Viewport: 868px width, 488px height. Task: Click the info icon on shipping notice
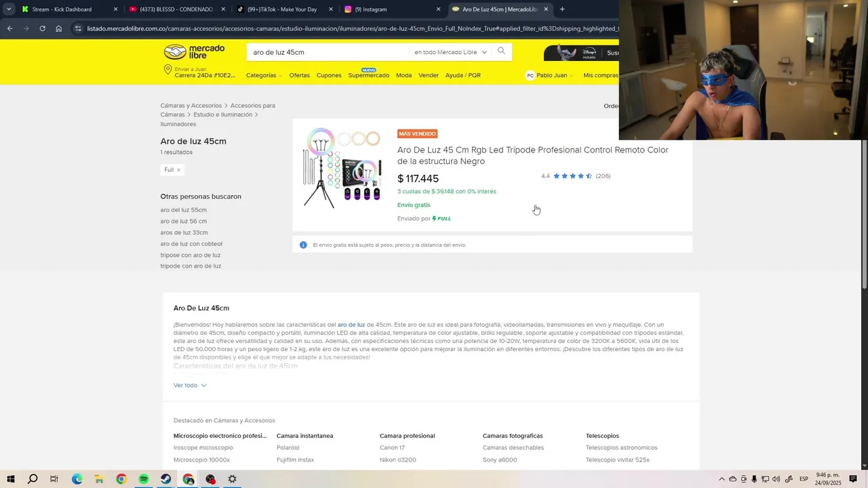click(303, 245)
